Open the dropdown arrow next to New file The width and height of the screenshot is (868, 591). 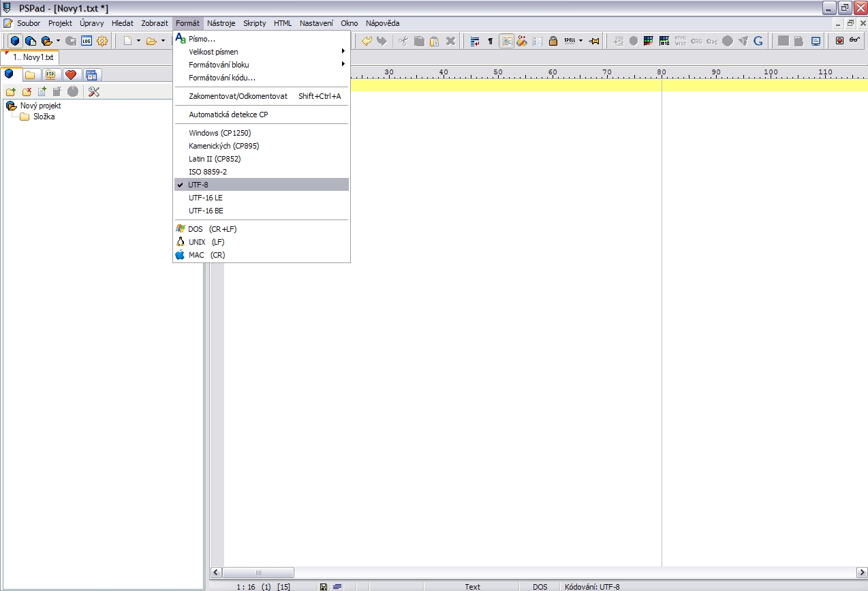(x=138, y=41)
